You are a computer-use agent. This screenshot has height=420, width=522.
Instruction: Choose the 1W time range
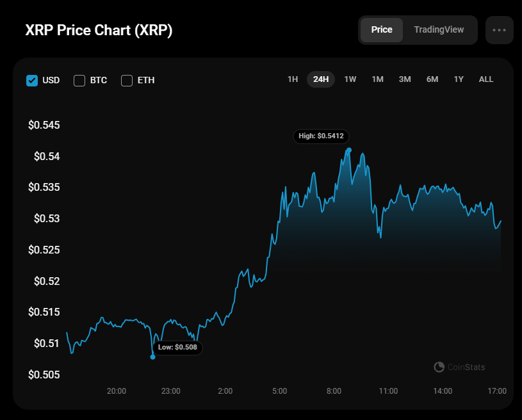(x=350, y=79)
